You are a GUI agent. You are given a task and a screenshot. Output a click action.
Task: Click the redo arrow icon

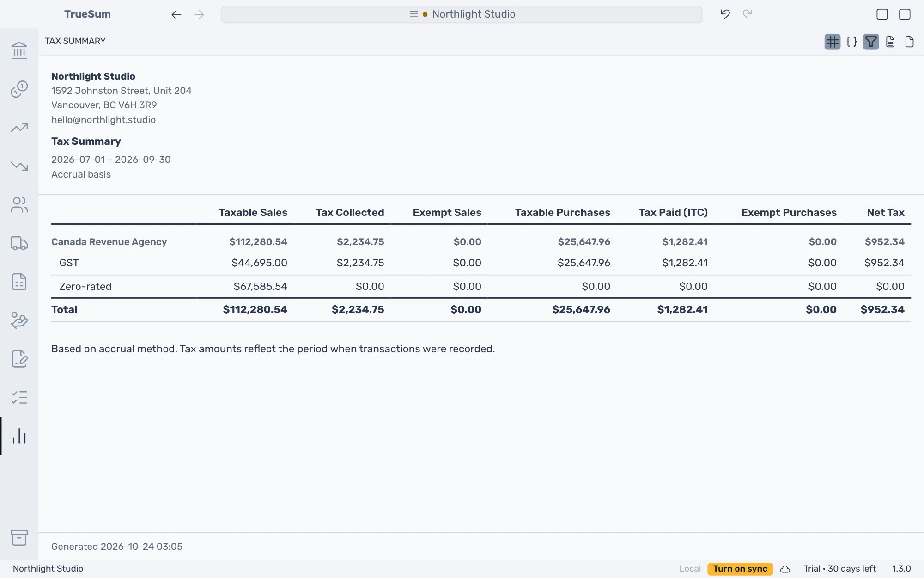[x=748, y=14]
